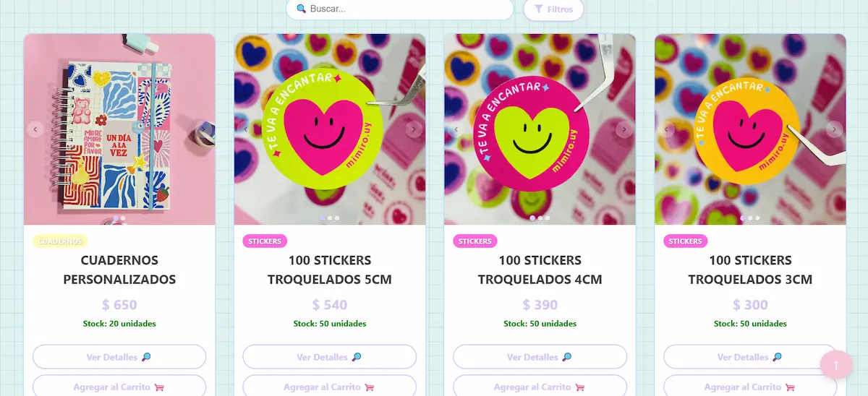Screen dimensions: 868x396
Task: Open the notebook product photo
Action: pyautogui.click(x=119, y=129)
